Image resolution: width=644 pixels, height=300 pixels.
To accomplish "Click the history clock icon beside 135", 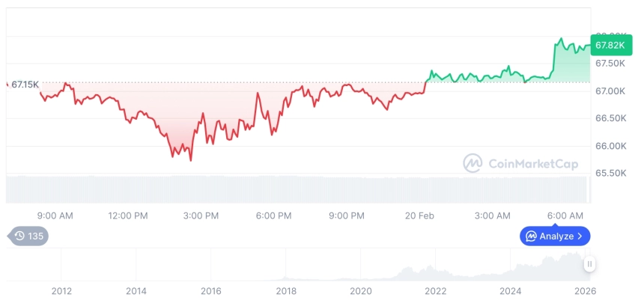I will click(19, 236).
